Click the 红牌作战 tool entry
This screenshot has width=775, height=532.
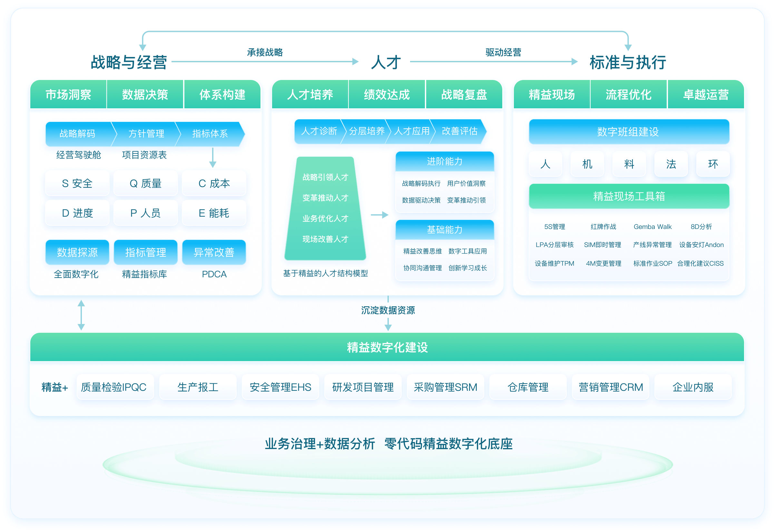[604, 226]
